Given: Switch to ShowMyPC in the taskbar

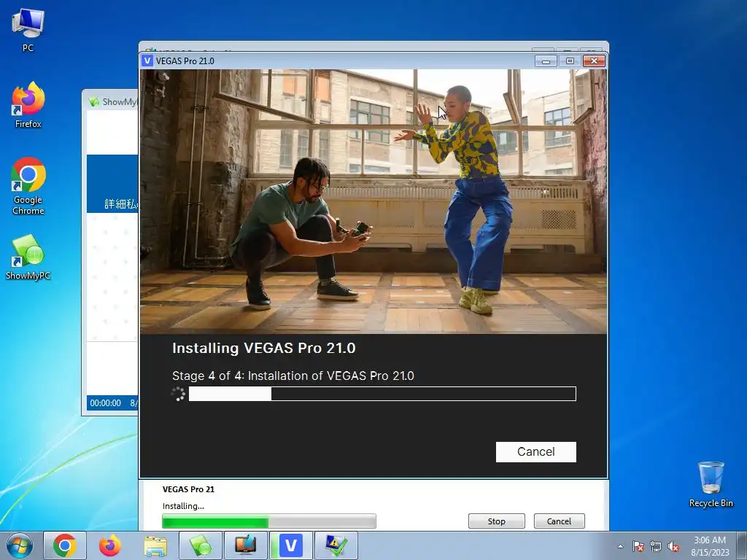Looking at the screenshot, I should [x=201, y=545].
